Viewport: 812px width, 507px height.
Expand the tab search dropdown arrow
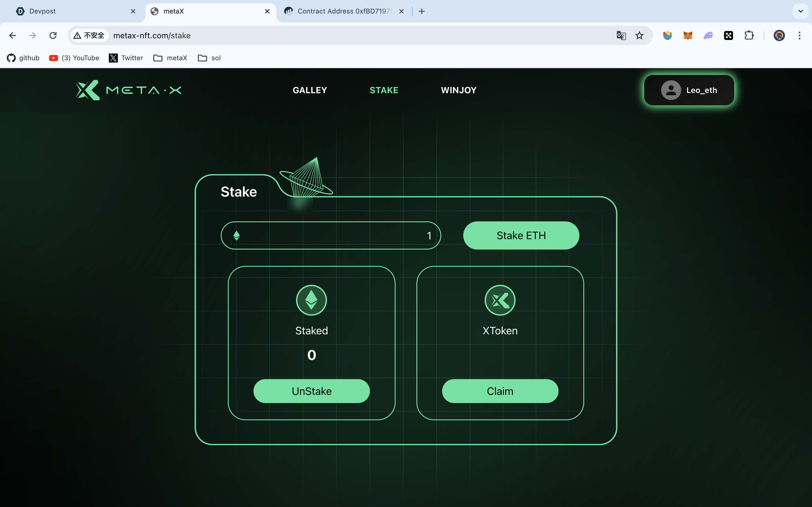pyautogui.click(x=801, y=11)
